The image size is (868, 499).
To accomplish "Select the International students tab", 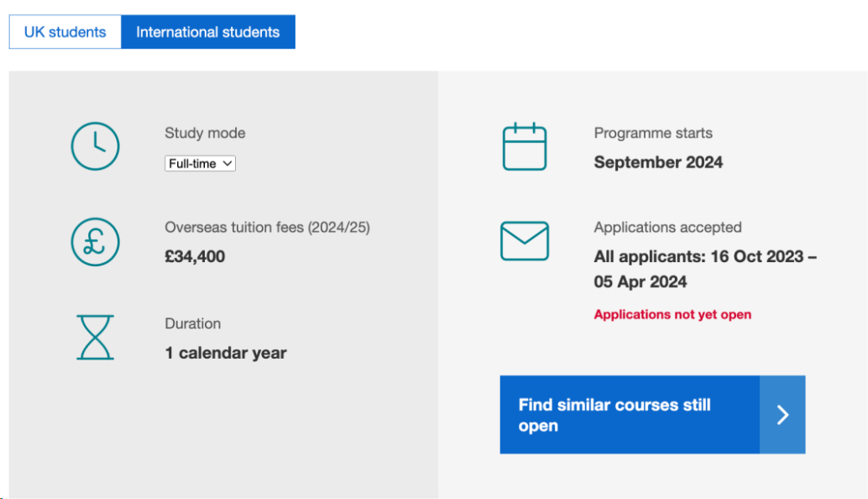I will [208, 32].
